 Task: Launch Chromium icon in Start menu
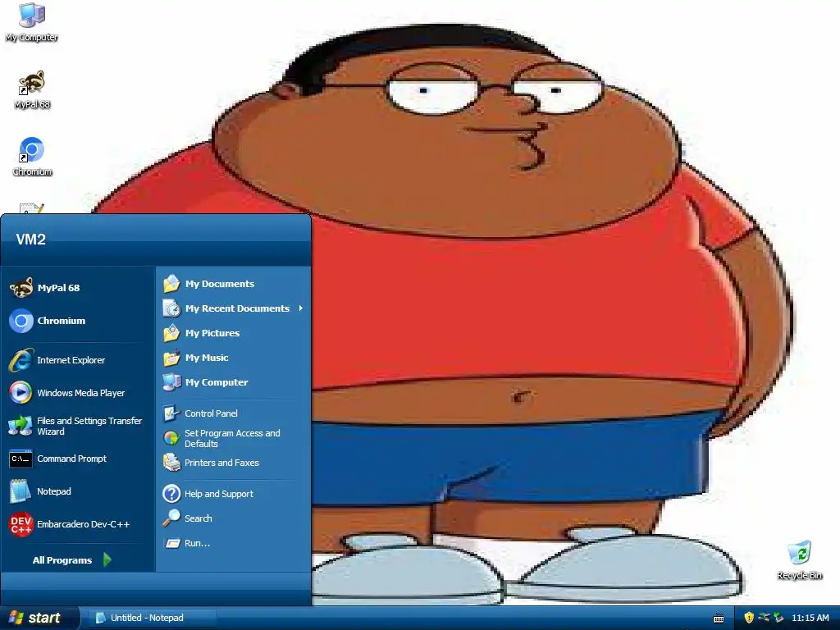21,321
